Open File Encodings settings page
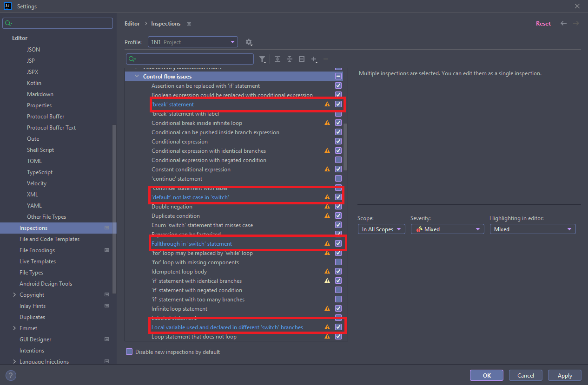The height and width of the screenshot is (385, 588). (37, 250)
